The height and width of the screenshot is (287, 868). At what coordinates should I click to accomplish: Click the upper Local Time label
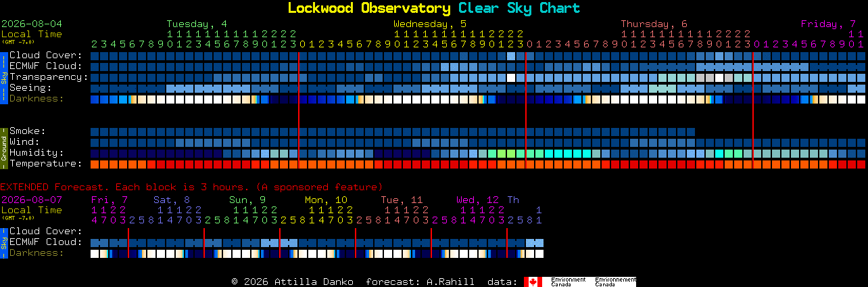coord(32,34)
